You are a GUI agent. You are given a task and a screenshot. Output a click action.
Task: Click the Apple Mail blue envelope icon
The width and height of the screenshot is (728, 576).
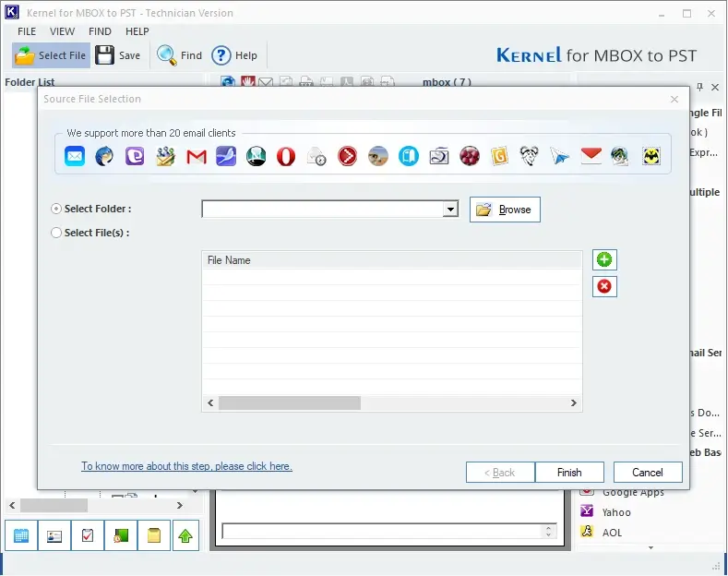pyautogui.click(x=75, y=156)
